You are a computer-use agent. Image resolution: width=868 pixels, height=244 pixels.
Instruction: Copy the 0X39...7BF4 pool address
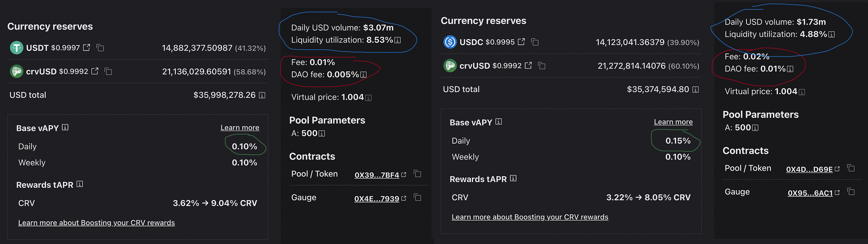tap(417, 174)
